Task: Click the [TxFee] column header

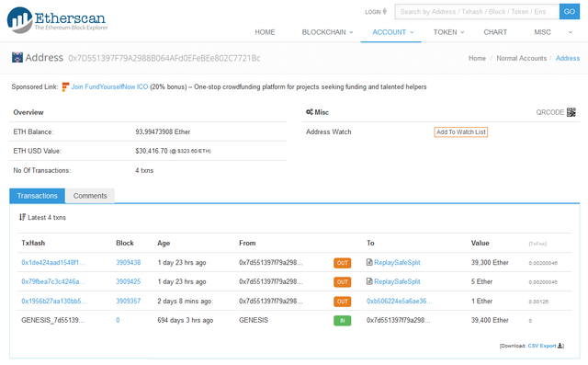Action: (537, 244)
